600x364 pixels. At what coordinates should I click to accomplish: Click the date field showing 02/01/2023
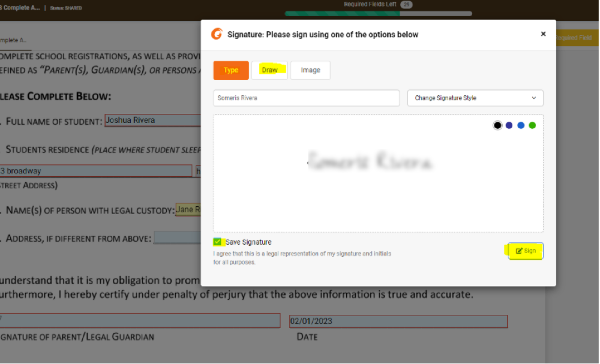pyautogui.click(x=398, y=321)
